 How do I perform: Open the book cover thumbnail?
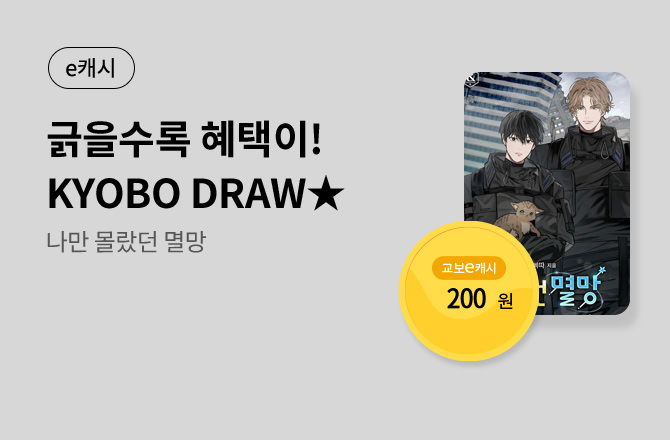(547, 193)
